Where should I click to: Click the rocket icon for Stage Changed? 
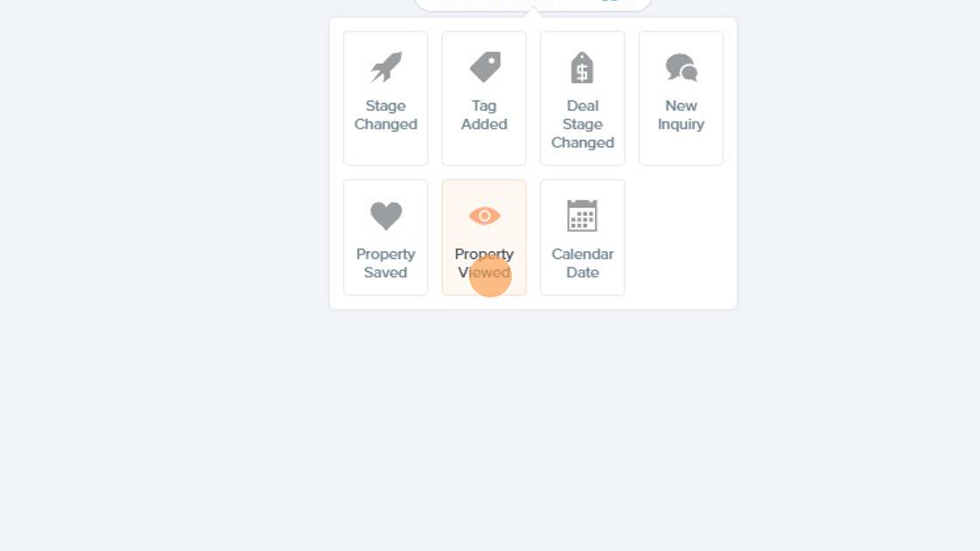pyautogui.click(x=386, y=67)
